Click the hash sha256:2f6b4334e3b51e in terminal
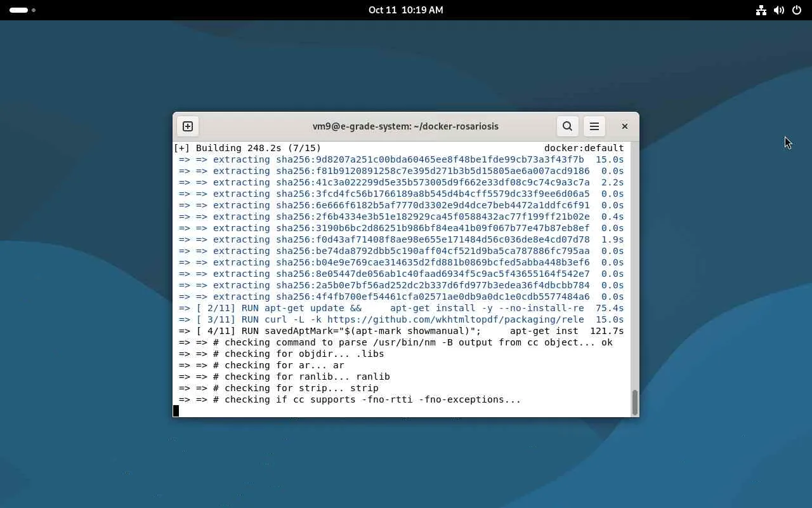 point(433,217)
